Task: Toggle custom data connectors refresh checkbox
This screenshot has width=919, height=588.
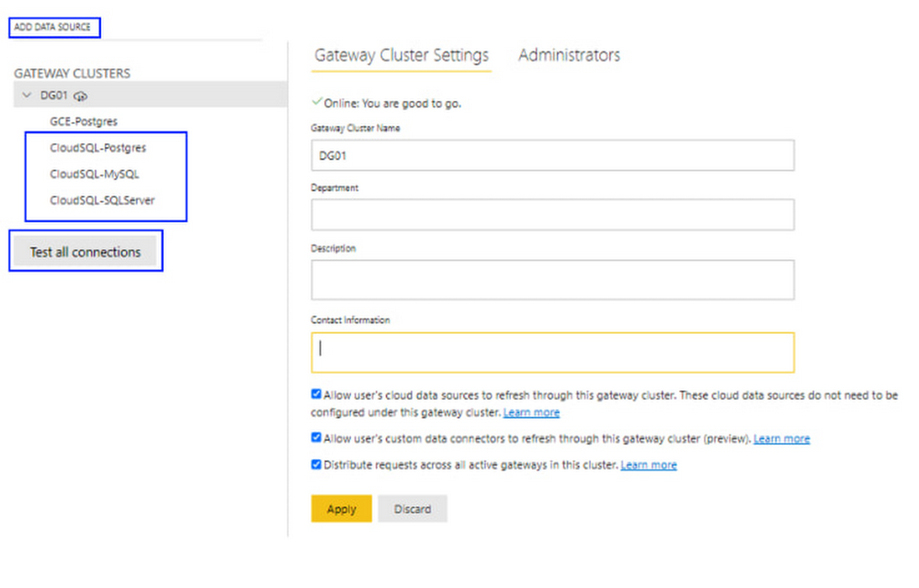Action: tap(316, 438)
